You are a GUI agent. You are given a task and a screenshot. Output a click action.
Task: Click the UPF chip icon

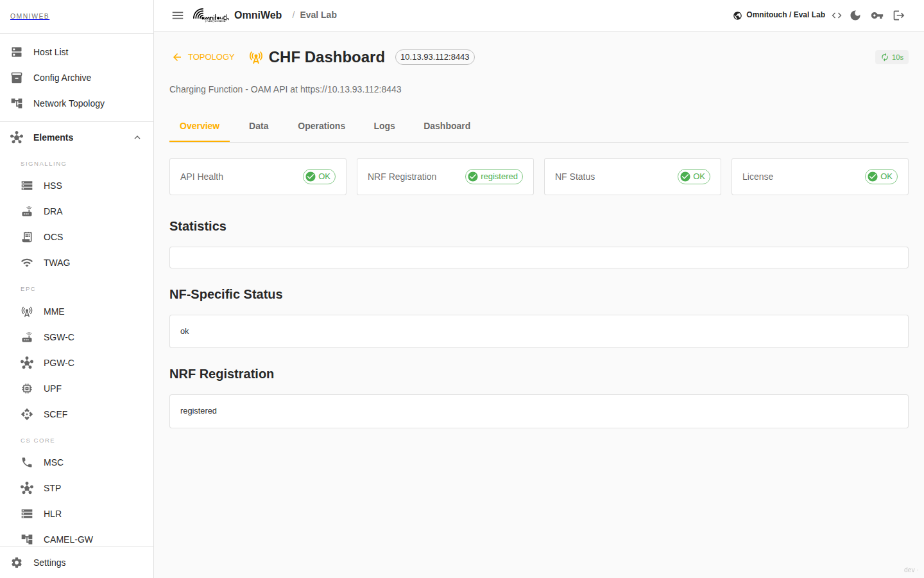pos(27,389)
